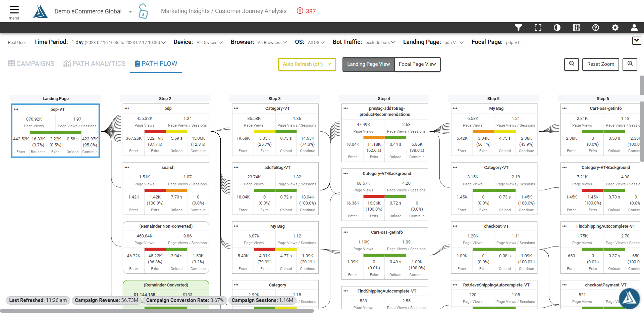
Task: Open the Device All Devices dropdown
Action: click(209, 42)
